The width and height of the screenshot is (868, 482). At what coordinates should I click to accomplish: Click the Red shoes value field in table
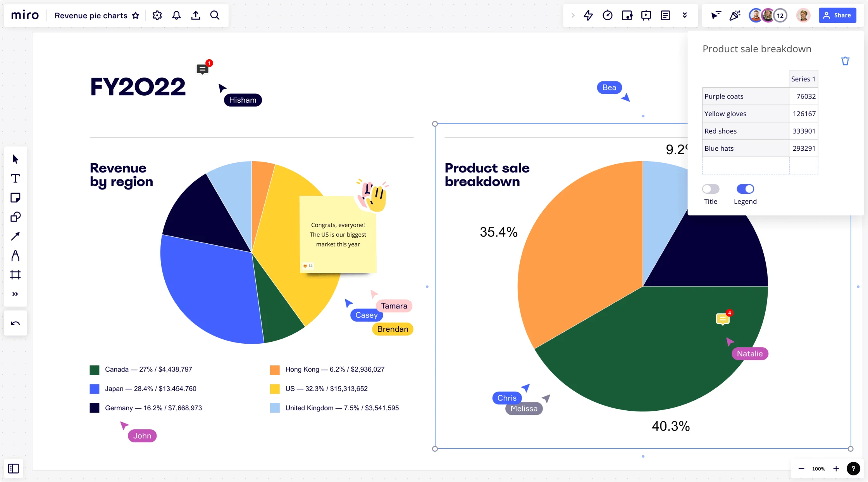pos(803,131)
